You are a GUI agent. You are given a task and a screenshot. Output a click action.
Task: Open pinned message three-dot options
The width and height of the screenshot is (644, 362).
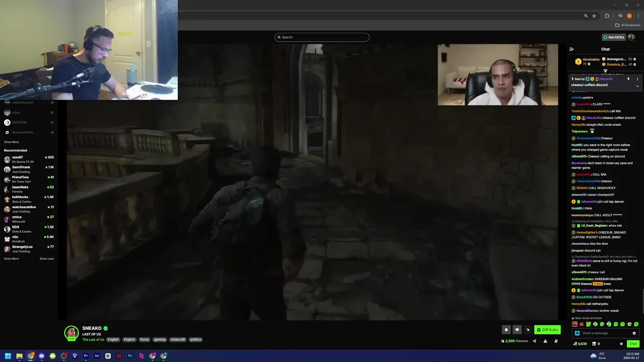[x=637, y=79]
